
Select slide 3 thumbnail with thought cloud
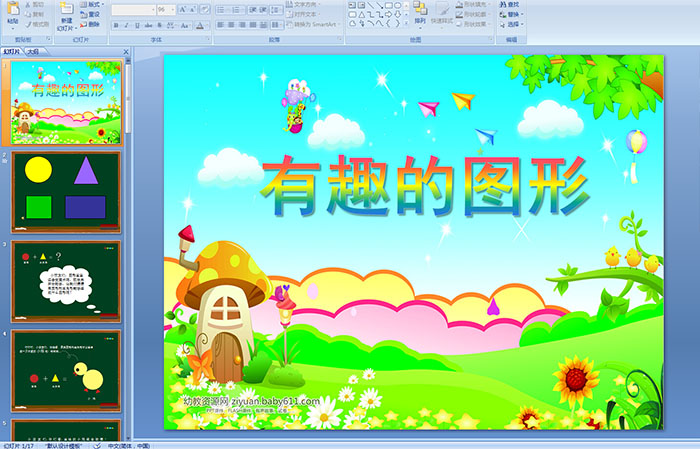tap(66, 281)
